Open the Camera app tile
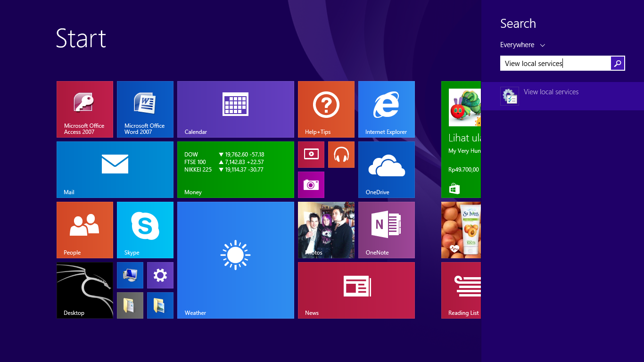The width and height of the screenshot is (644, 362). (311, 185)
